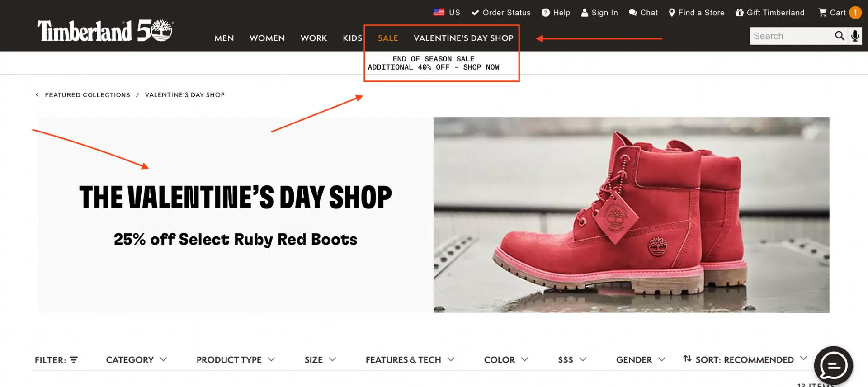
Task: Expand the Category filter dropdown
Action: click(x=137, y=360)
